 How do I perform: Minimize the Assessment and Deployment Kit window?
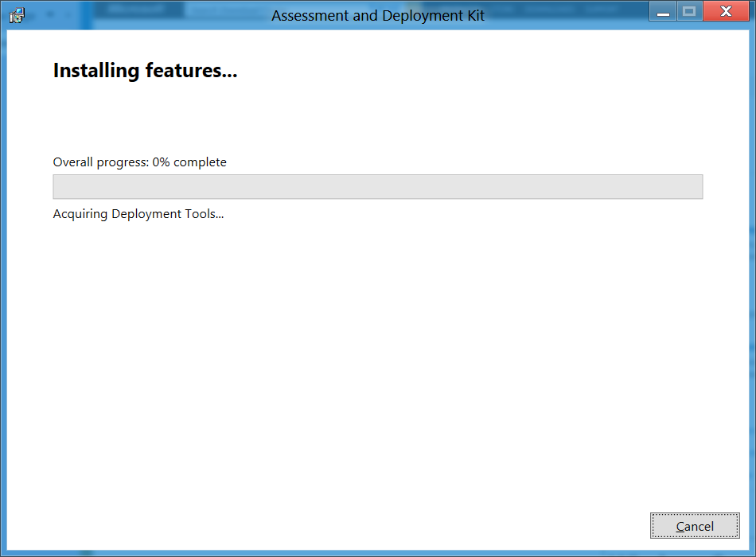(663, 12)
